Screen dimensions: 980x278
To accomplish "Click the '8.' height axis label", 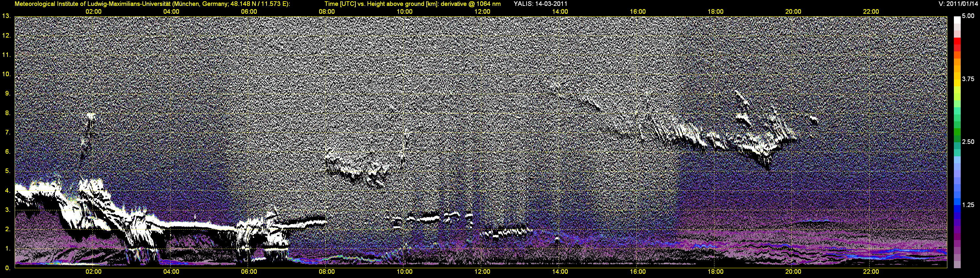I will pos(8,113).
